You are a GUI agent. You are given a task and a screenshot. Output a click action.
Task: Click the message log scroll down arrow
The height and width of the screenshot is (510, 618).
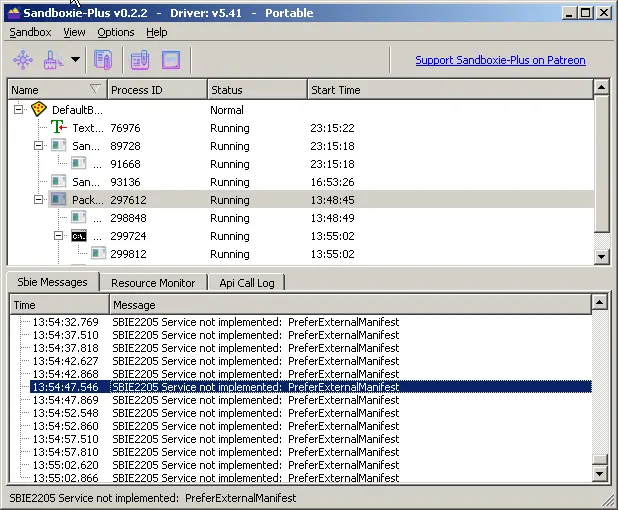(x=599, y=473)
